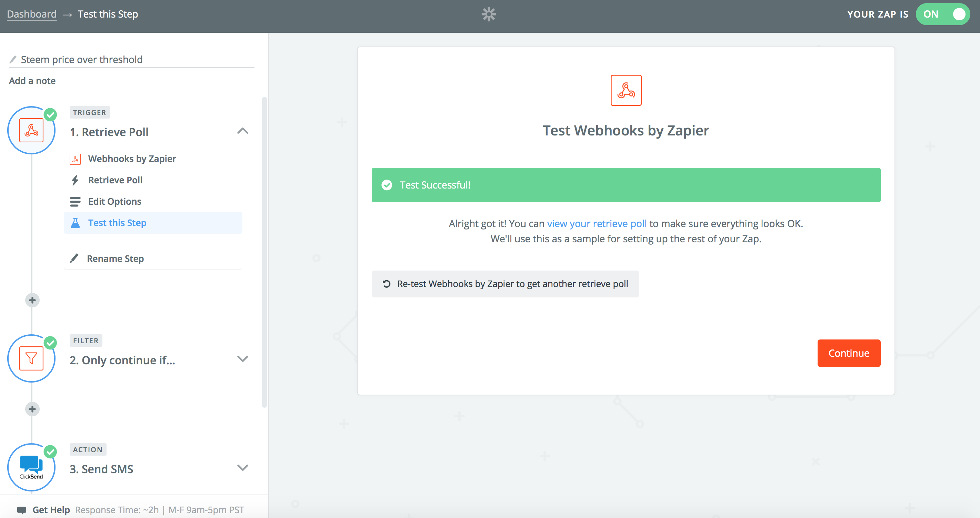The image size is (980, 518).
Task: Expand the Only continue if filter step
Action: tap(243, 359)
